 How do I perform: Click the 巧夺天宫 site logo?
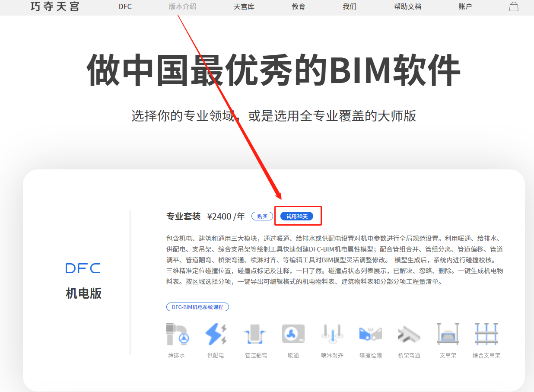55,6
